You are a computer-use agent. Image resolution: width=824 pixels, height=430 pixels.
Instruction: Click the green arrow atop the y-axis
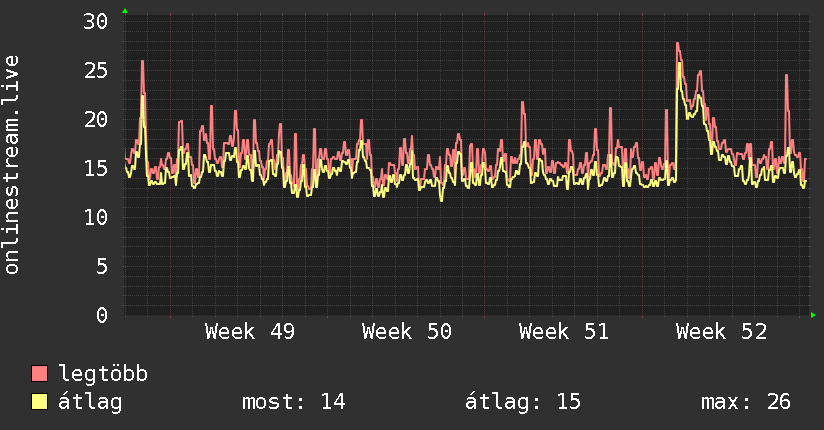(x=125, y=11)
